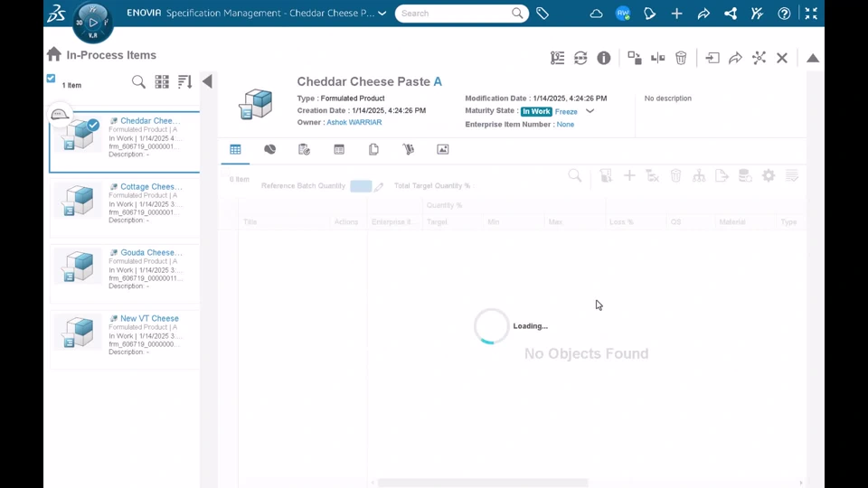Open the table settings gear icon

pyautogui.click(x=769, y=176)
